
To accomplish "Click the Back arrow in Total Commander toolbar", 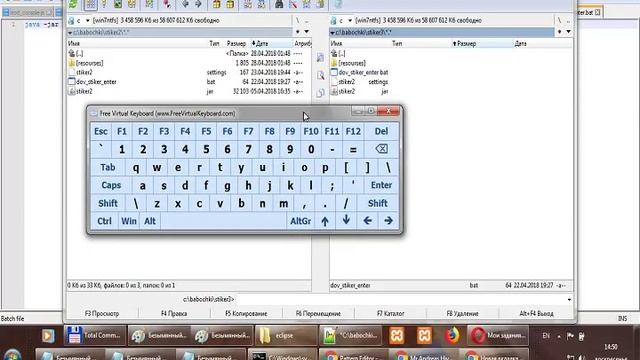I will [185, 4].
